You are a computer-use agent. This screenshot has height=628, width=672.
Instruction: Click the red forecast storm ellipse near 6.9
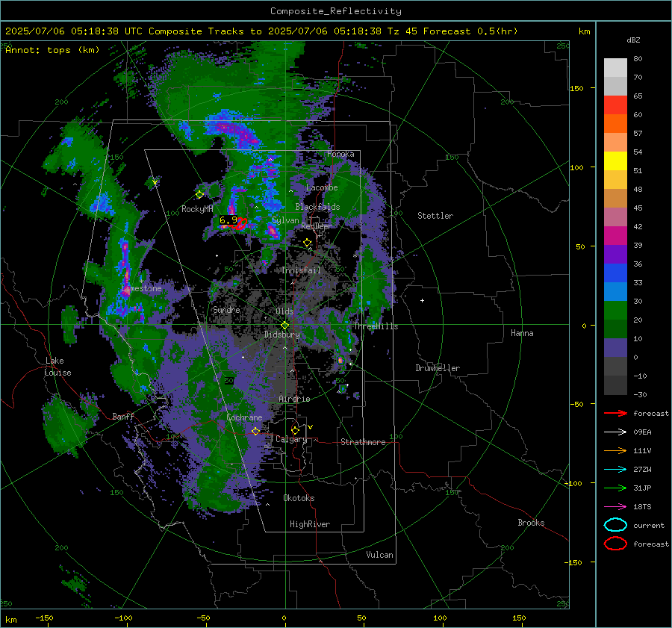point(241,224)
